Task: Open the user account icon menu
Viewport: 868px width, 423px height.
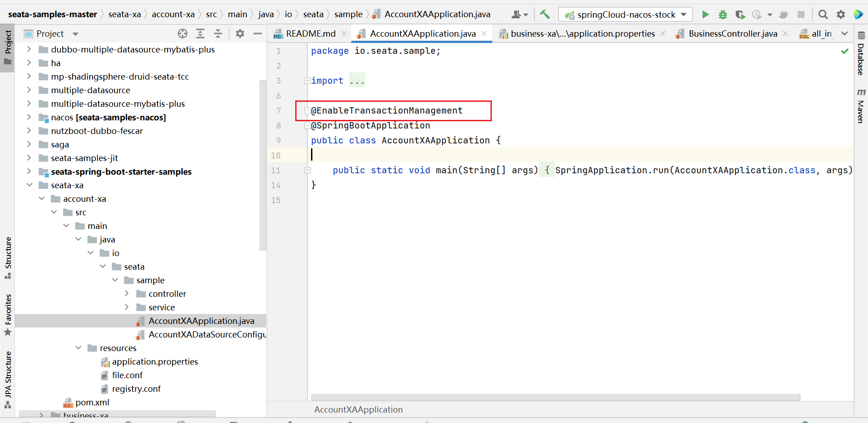Action: click(x=519, y=14)
